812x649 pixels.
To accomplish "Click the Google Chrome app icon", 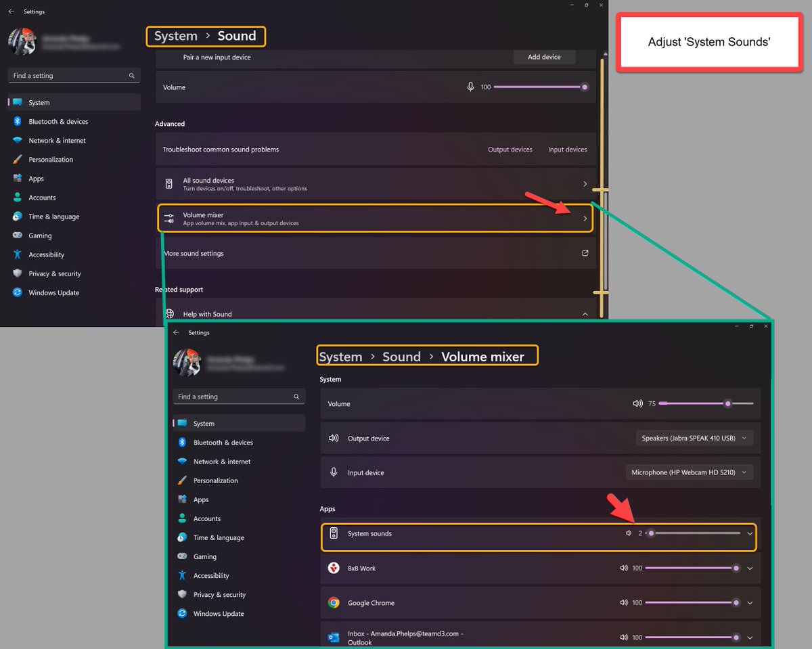I will [334, 603].
